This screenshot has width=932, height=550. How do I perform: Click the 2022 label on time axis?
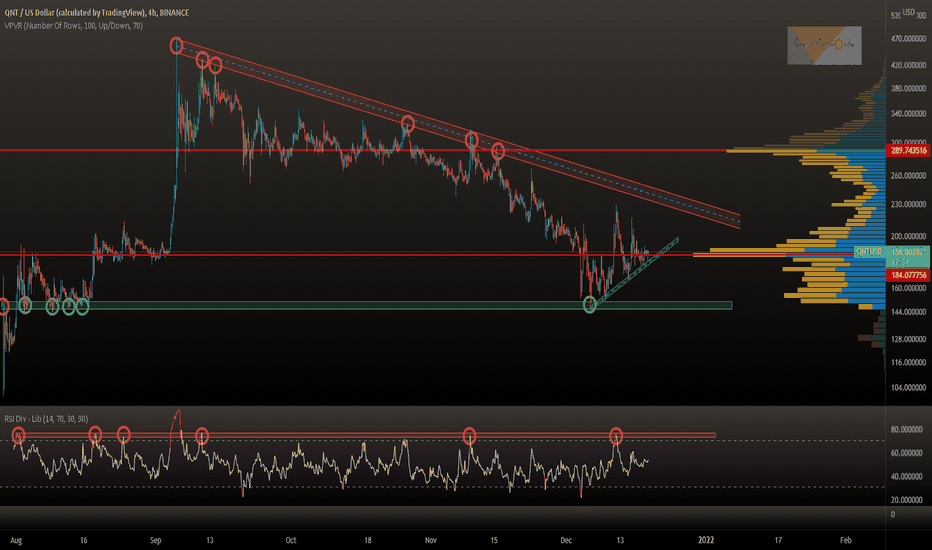(x=706, y=540)
